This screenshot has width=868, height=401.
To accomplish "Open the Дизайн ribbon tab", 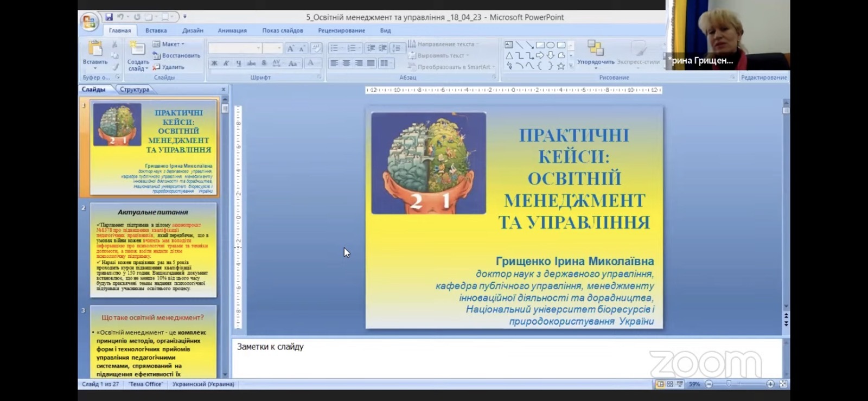I will [193, 30].
